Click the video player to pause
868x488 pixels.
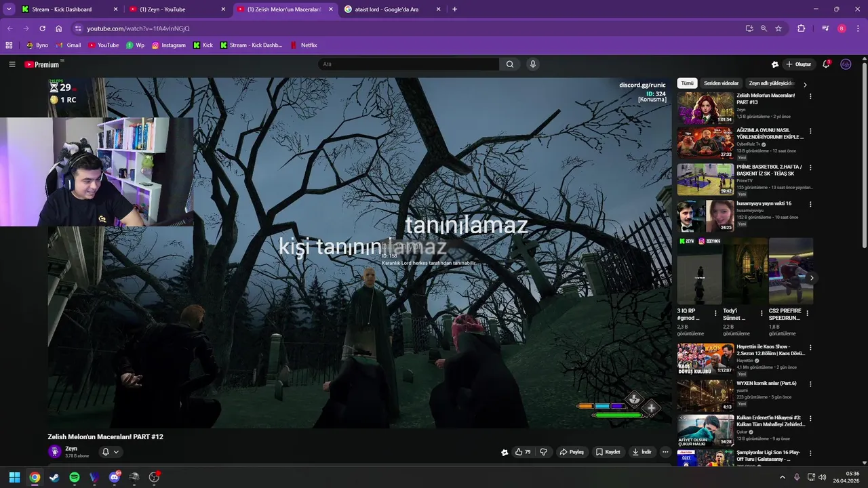click(x=359, y=252)
